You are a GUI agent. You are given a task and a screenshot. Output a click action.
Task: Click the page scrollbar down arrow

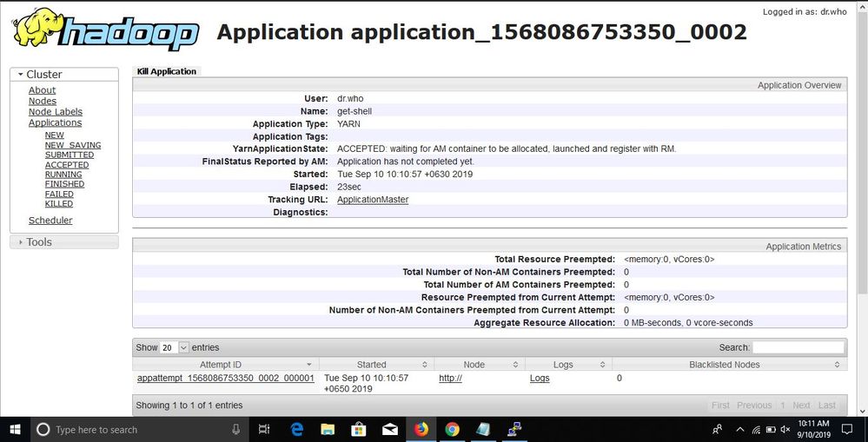[x=863, y=411]
